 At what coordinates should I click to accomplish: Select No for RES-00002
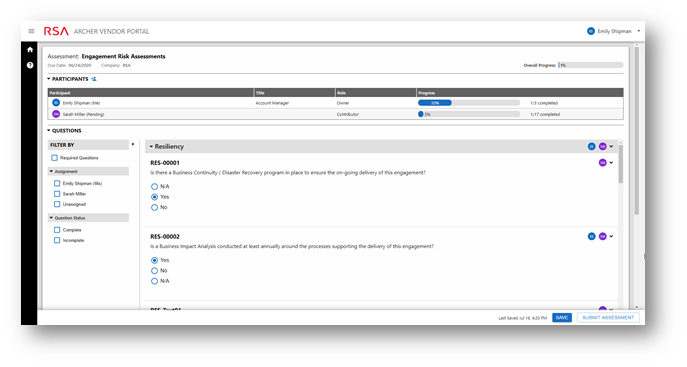(154, 271)
